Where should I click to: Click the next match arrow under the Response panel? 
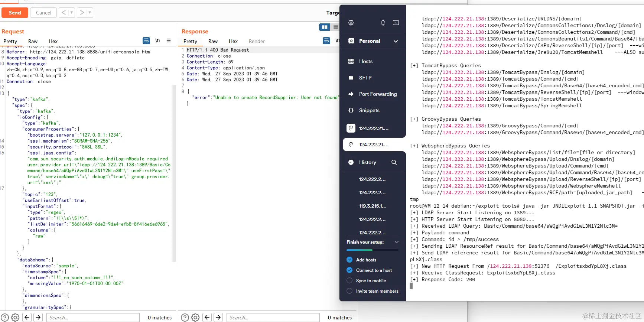(x=218, y=318)
